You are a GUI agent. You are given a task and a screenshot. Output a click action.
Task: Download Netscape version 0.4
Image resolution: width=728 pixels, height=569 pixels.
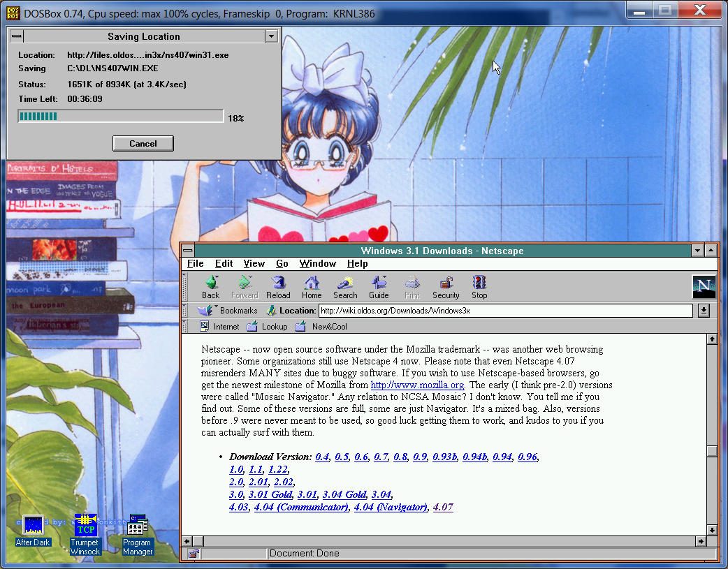322,457
